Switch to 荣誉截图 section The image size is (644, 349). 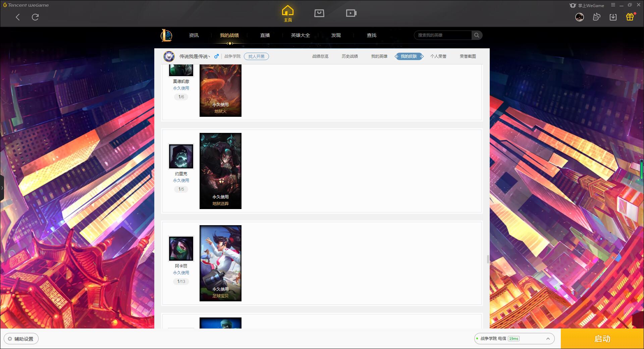coord(468,56)
